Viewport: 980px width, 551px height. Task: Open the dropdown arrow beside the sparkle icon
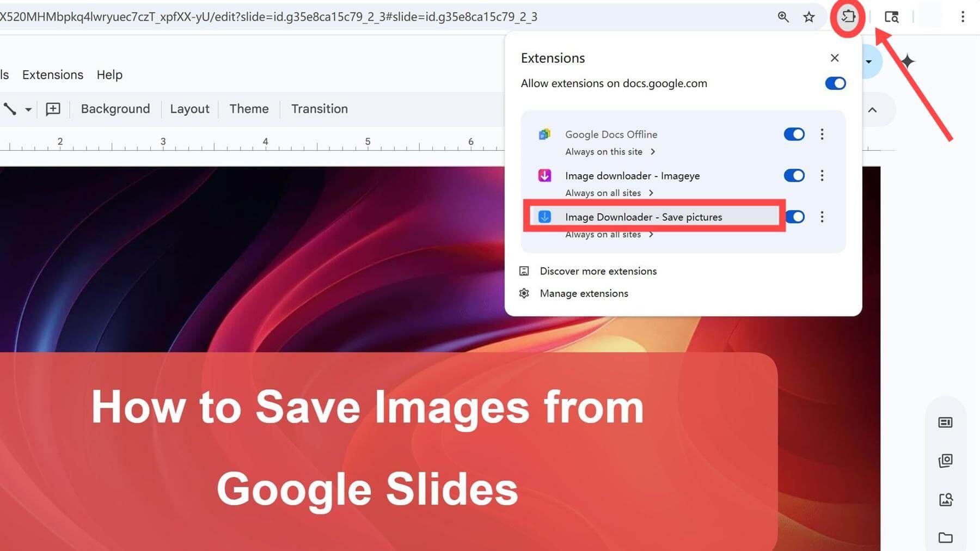click(x=869, y=62)
